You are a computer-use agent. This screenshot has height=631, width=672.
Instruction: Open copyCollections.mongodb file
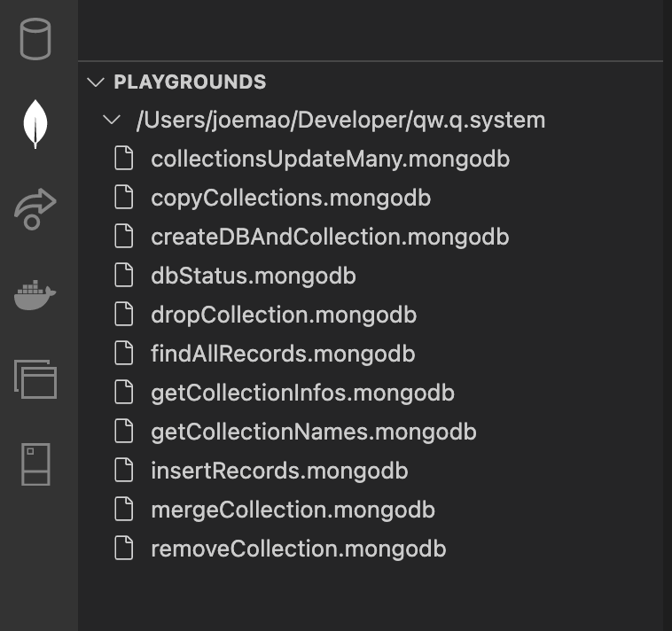coord(291,198)
